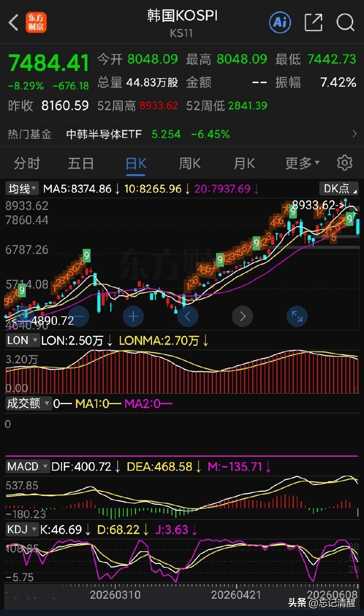Zoom in chart with plus button
Image resolution: width=364 pixels, height=616 pixels.
click(x=133, y=317)
